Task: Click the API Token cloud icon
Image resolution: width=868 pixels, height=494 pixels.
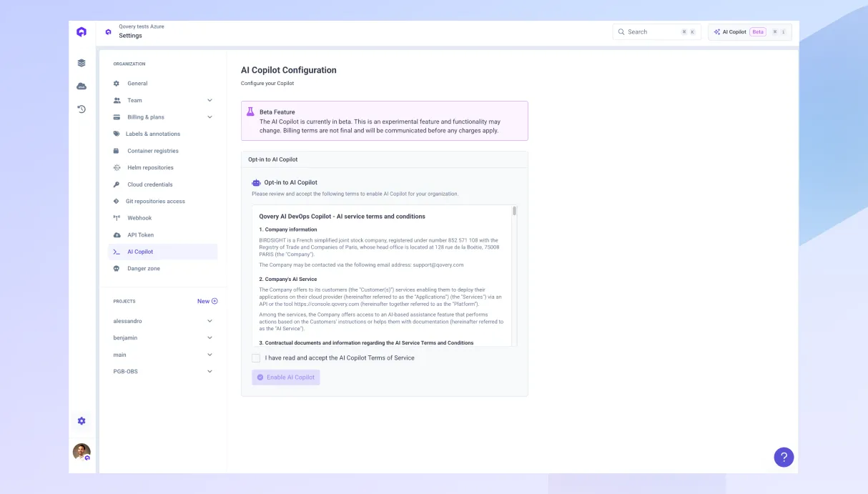Action: pyautogui.click(x=117, y=234)
